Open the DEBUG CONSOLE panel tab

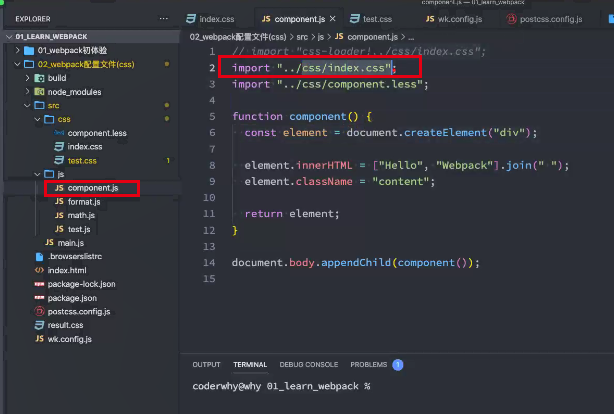coord(309,365)
